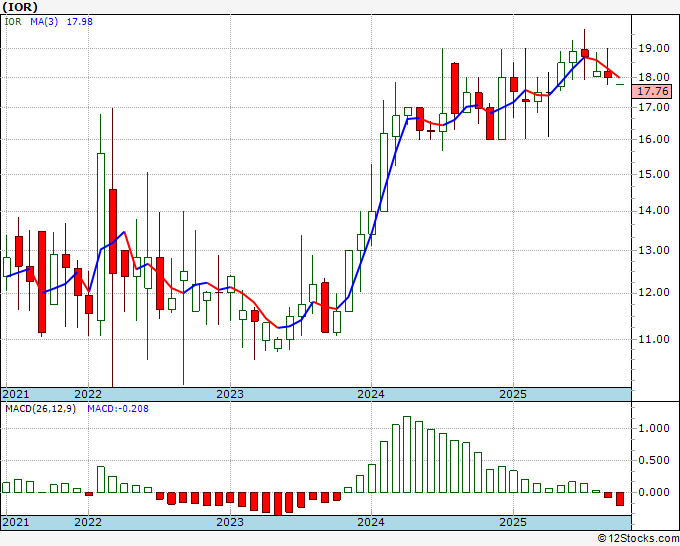Click 2025 on the price chart timeline
Image resolution: width=680 pixels, height=546 pixels.
point(513,394)
